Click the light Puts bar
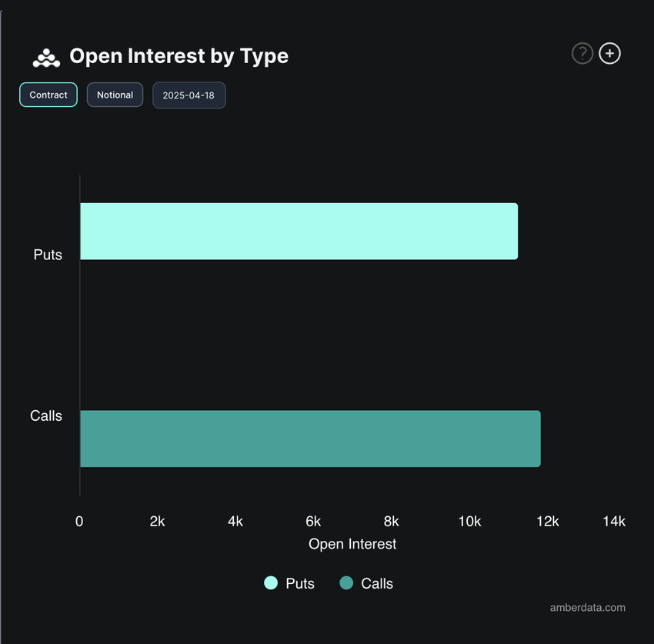This screenshot has height=644, width=654. tap(299, 232)
